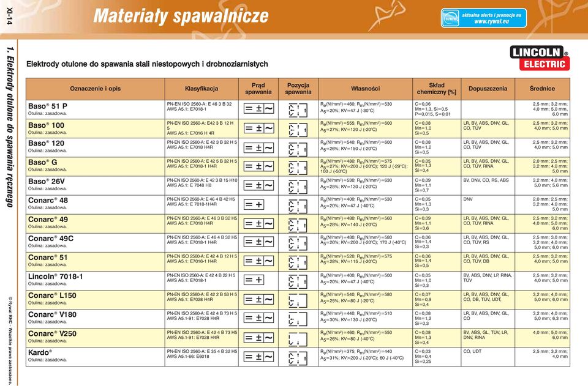The image size is (588, 386).
Task: Click the welding current symbol for Baso 51 P
Action: pyautogui.click(x=258, y=108)
